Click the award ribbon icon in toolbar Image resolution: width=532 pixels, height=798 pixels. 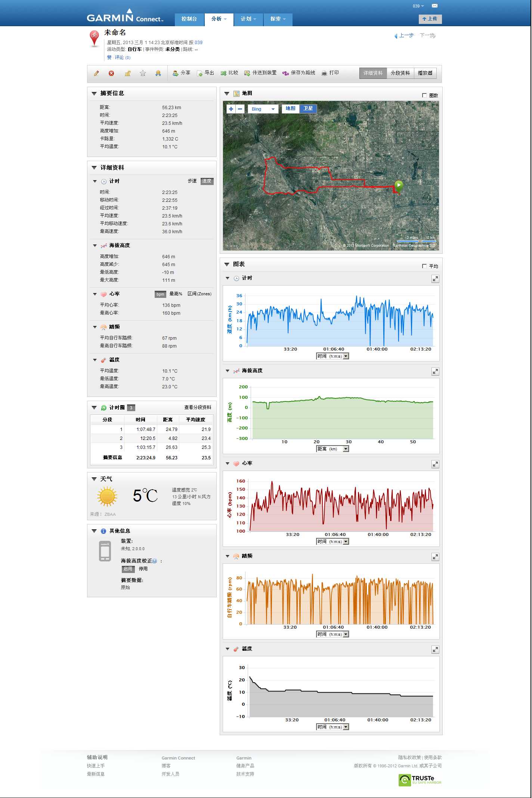(158, 73)
